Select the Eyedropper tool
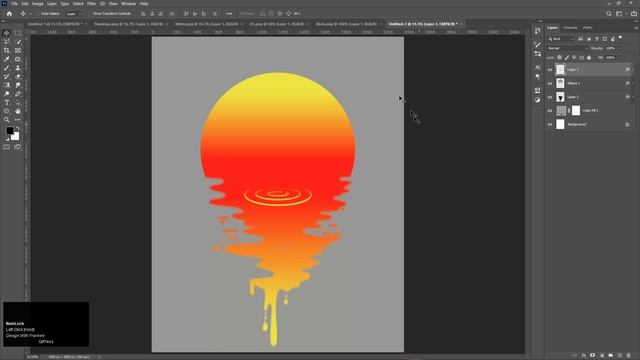 point(7,59)
